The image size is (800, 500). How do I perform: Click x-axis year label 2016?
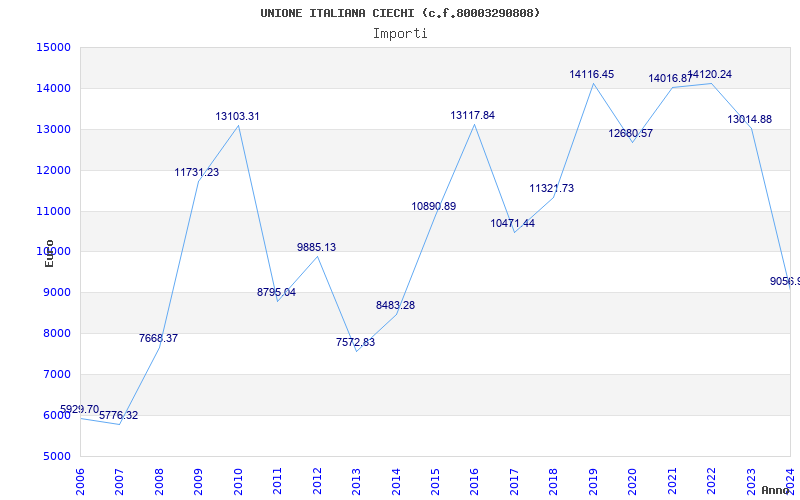coord(474,481)
